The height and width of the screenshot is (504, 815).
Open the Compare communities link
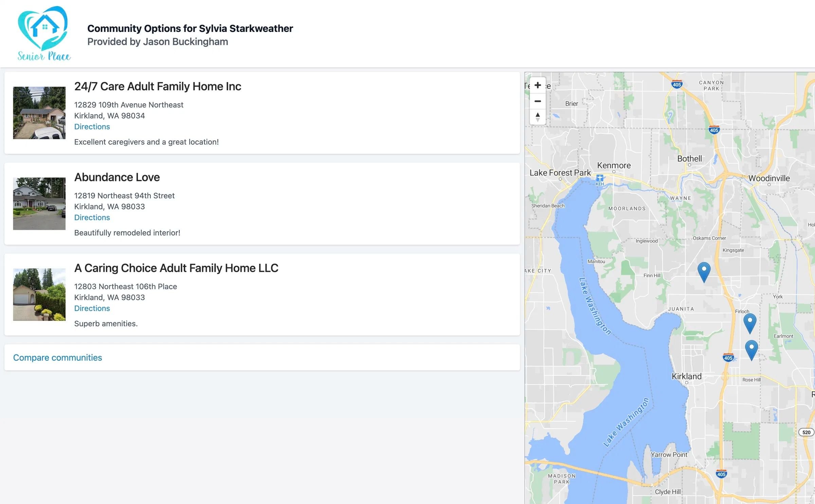[x=57, y=358]
